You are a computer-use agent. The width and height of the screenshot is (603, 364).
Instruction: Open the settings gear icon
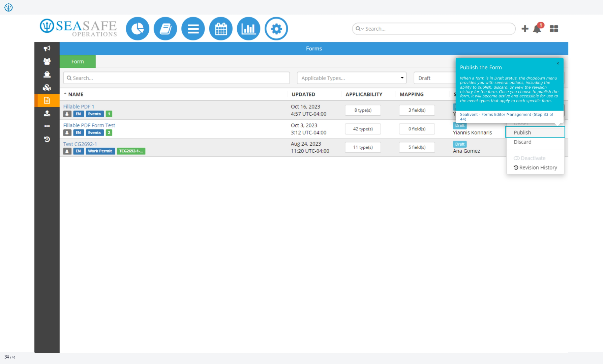276,29
